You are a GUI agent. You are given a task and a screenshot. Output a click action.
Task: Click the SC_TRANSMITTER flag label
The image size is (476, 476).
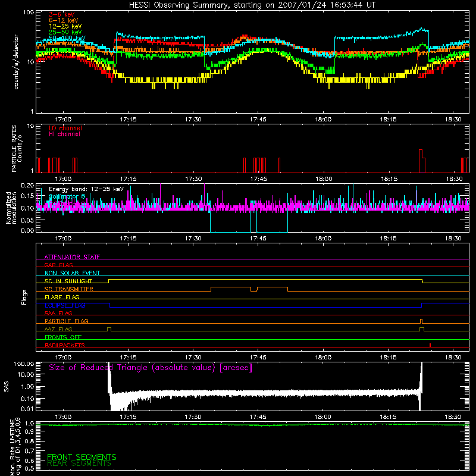[x=69, y=289]
